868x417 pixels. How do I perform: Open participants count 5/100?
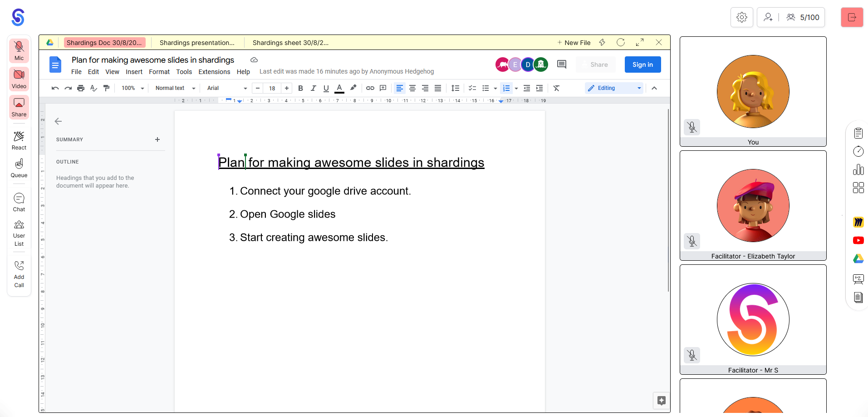803,17
